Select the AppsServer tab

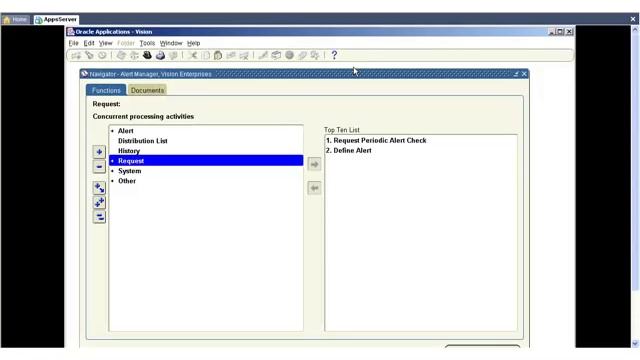[56, 19]
